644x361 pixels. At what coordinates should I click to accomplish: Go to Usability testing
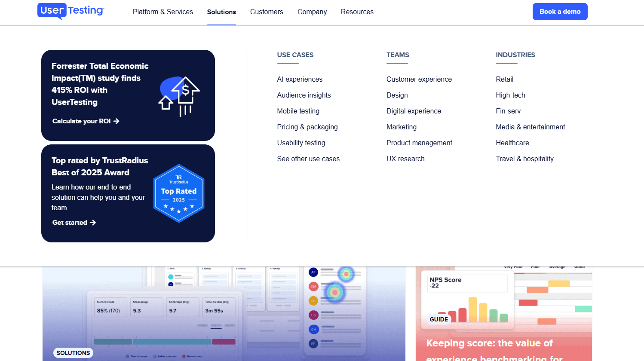click(301, 143)
